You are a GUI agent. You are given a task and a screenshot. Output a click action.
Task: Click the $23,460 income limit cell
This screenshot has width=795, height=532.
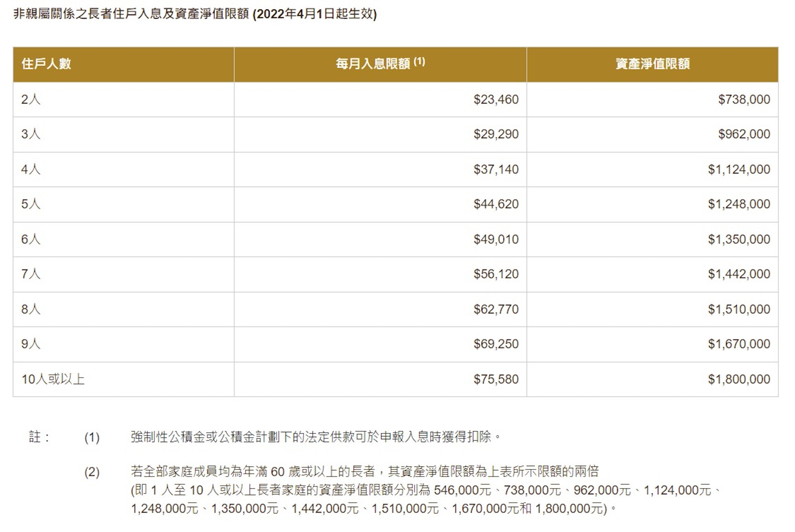tap(496, 100)
